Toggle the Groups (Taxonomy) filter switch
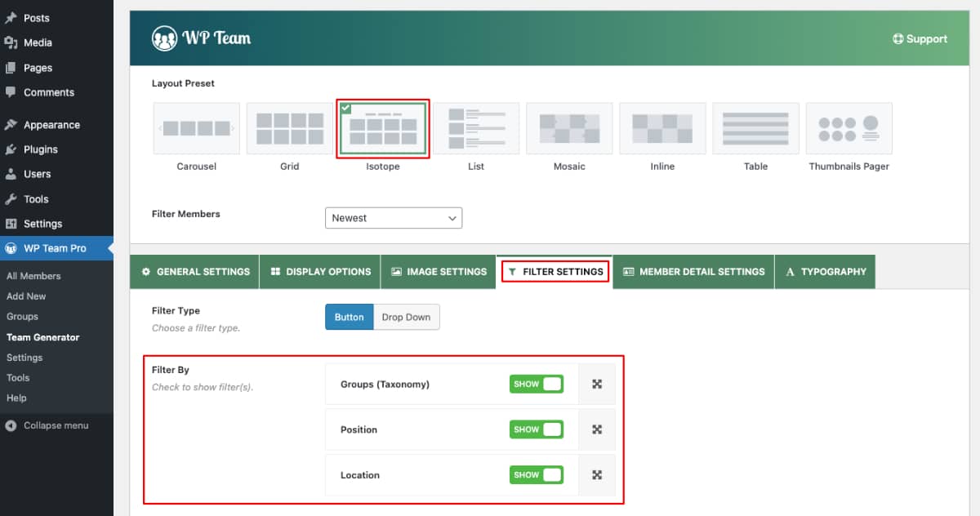 (536, 384)
